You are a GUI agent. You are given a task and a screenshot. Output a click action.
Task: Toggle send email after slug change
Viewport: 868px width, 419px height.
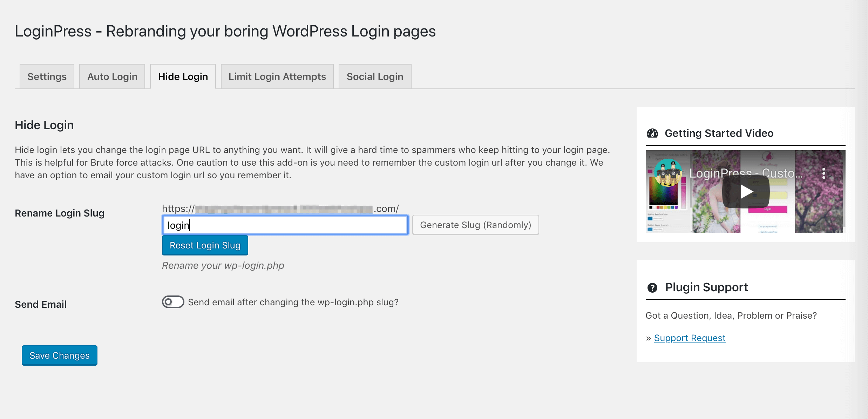[x=173, y=302]
